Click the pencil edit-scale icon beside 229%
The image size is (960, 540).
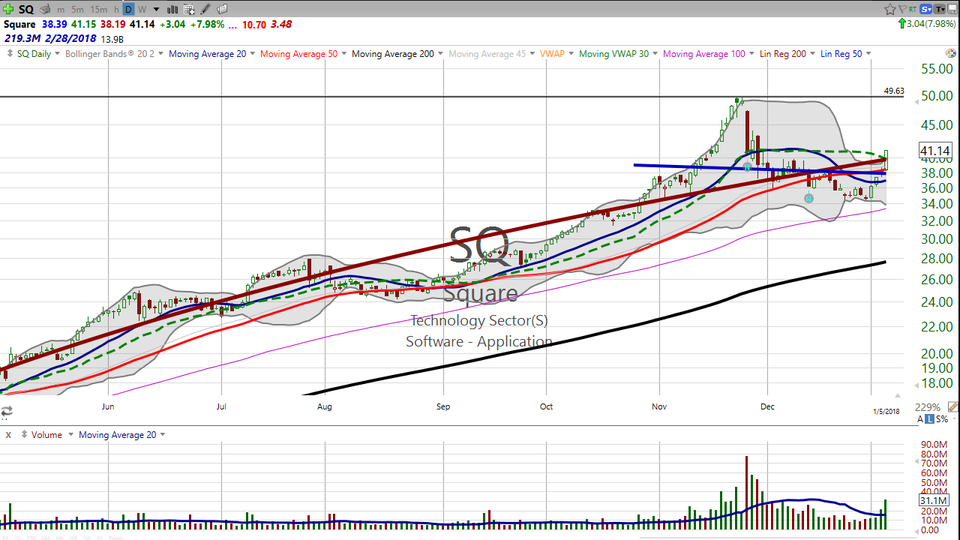pyautogui.click(x=952, y=407)
